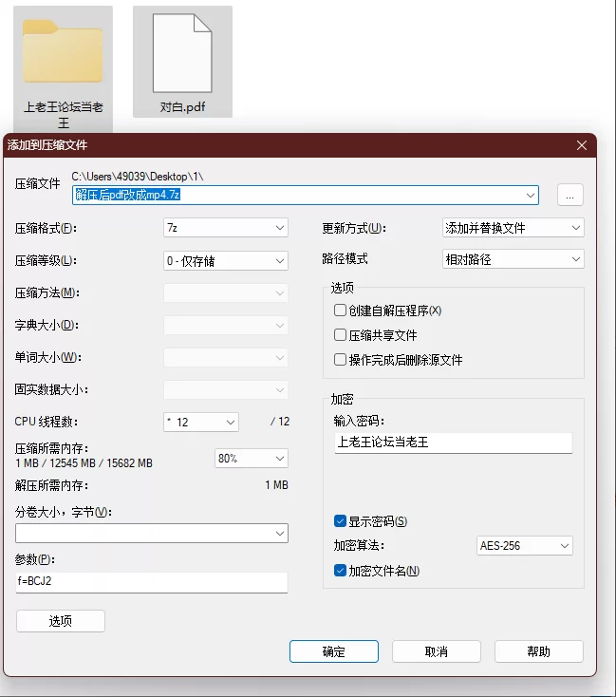Close the 添加到压缩文件 dialog
Screen dimensions: 616x697
581,145
